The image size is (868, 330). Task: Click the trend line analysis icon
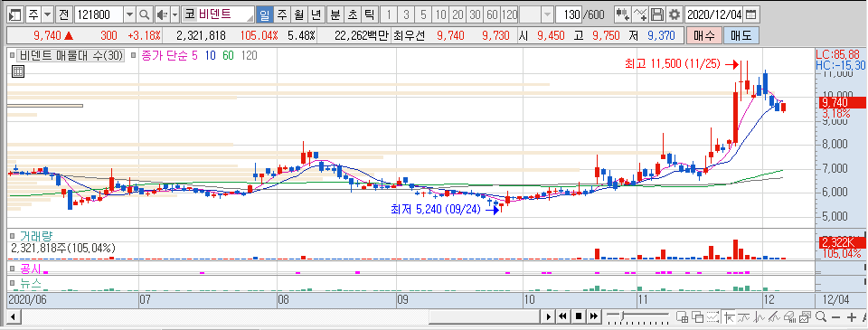click(743, 316)
